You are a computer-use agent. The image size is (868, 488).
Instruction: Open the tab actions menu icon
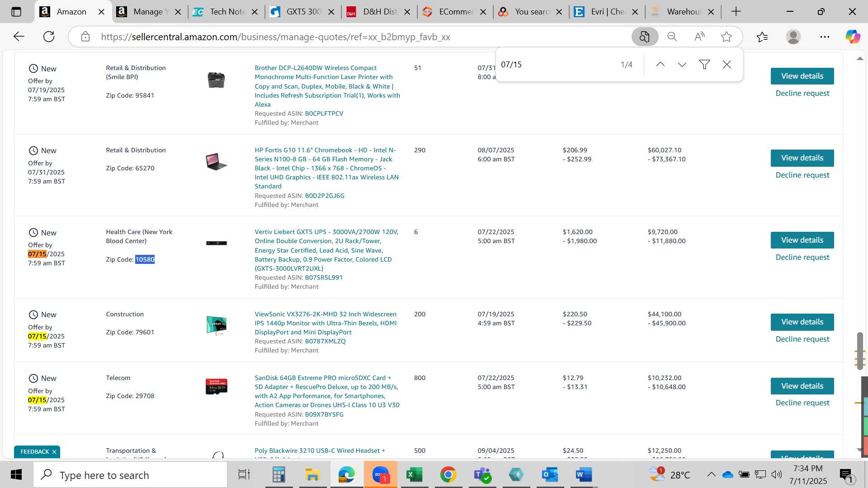[x=16, y=12]
